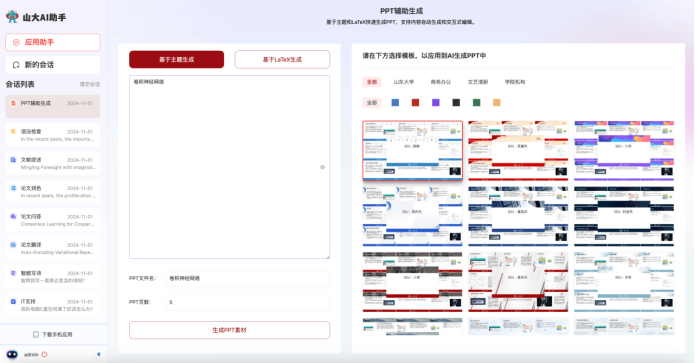Select the blue wave SDU template, second row
The height and width of the screenshot is (363, 695).
tap(412, 216)
